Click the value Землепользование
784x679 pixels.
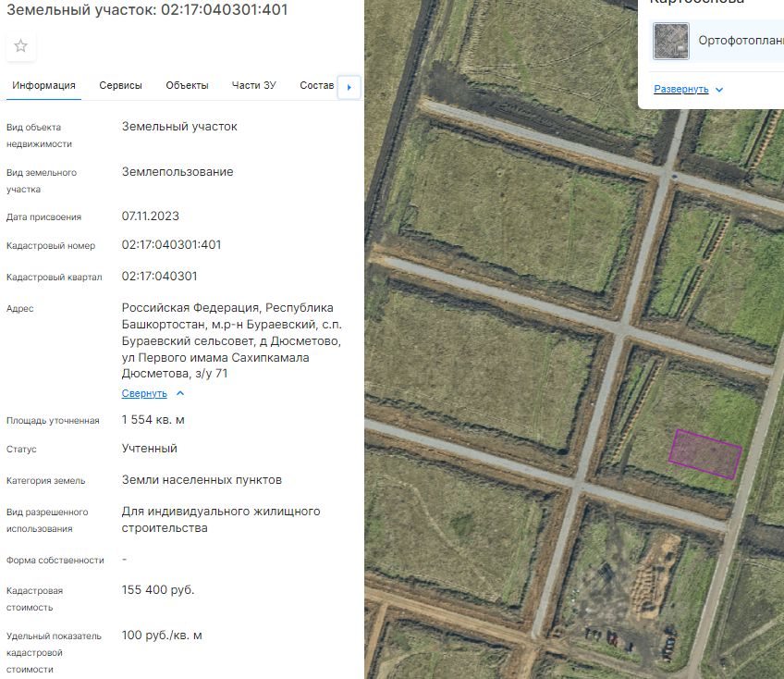click(x=177, y=172)
